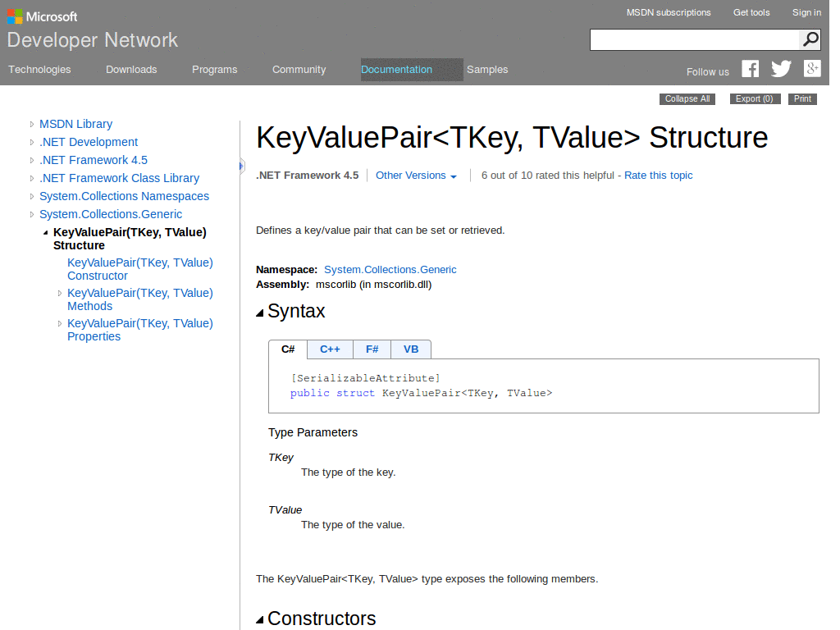The height and width of the screenshot is (630, 840).
Task: Open .NET Development sidebar link
Action: 89,143
